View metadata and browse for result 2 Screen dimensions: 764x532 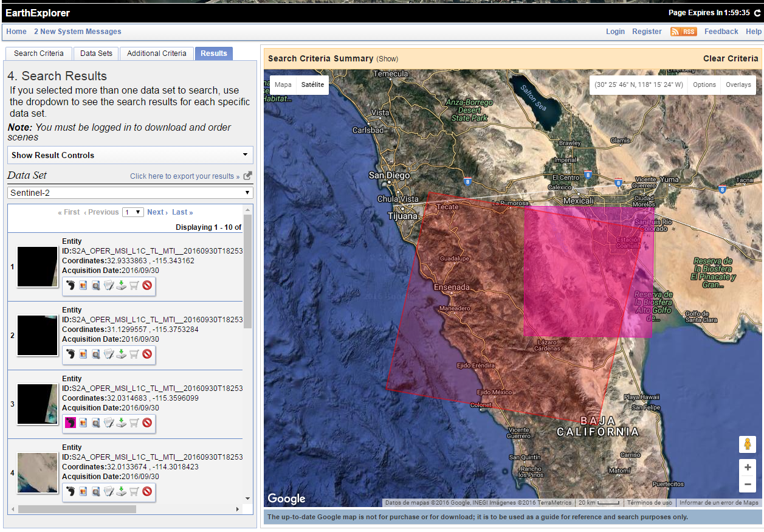point(109,354)
